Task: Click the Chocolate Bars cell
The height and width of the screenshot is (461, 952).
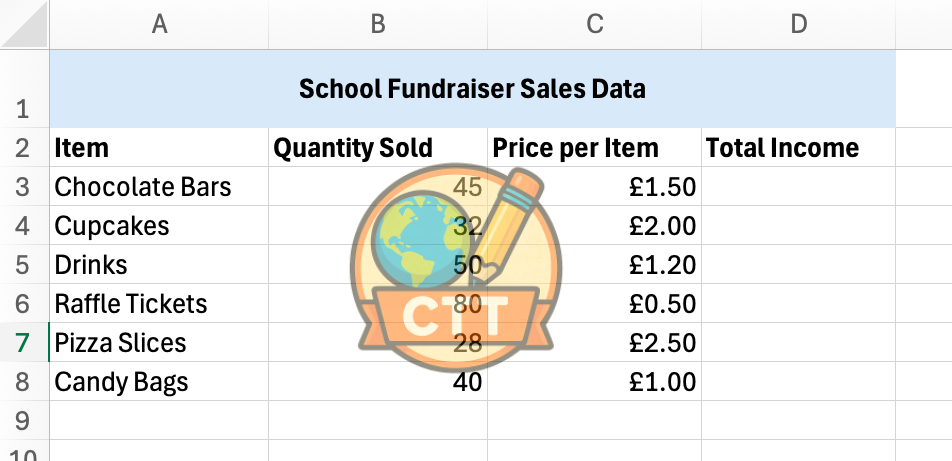Action: (x=159, y=187)
